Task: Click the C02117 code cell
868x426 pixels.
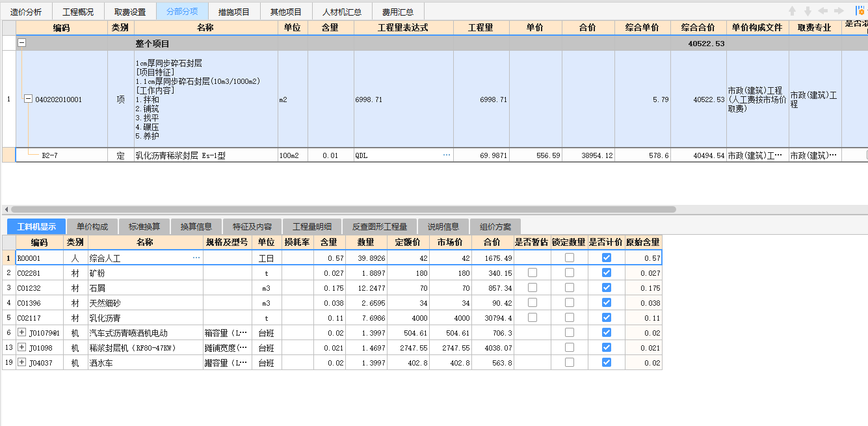Action: click(40, 318)
